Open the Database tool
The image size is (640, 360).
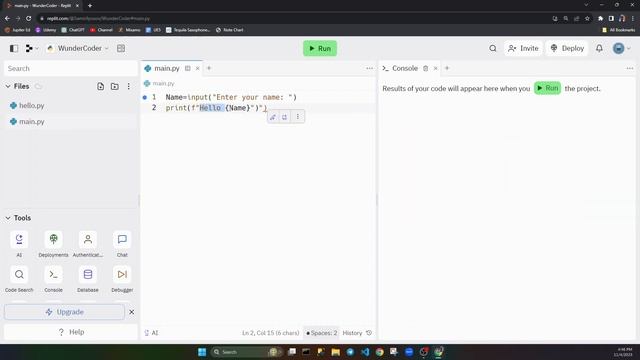[x=88, y=279]
